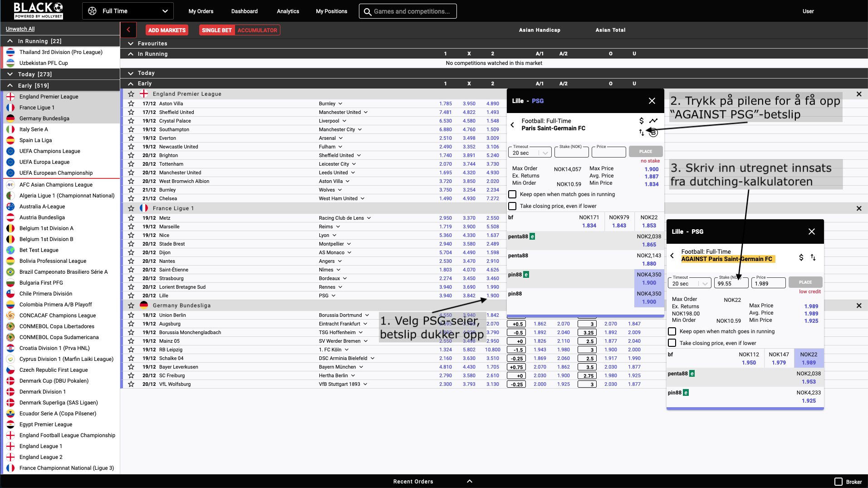This screenshot has height=488, width=868.
Task: Collapse the Early [519] sidebar section
Action: (10, 85)
